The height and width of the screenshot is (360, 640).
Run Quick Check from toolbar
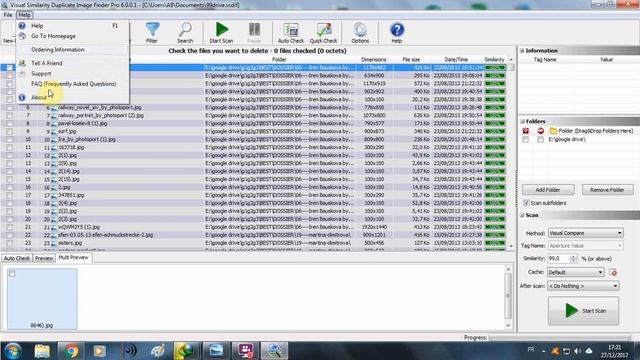pos(323,30)
